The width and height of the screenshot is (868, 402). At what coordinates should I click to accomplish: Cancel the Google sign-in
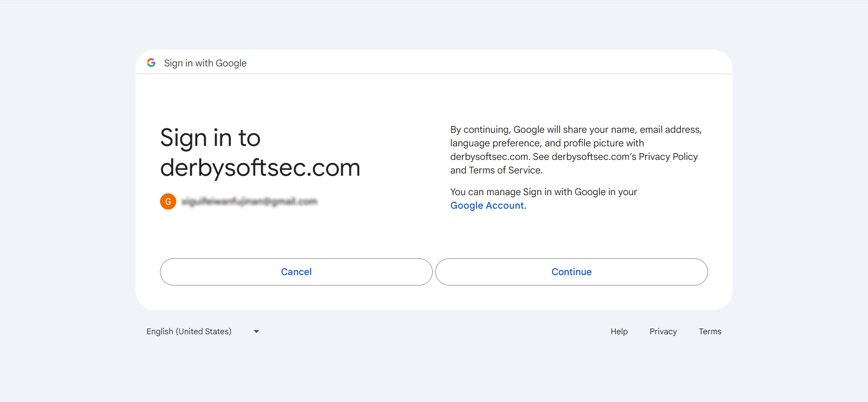[296, 272]
